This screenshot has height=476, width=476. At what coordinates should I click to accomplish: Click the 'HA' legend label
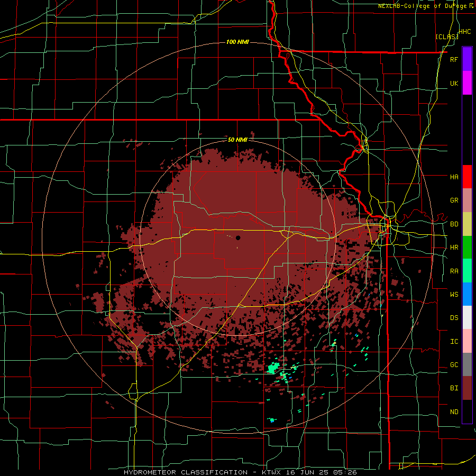click(x=454, y=177)
